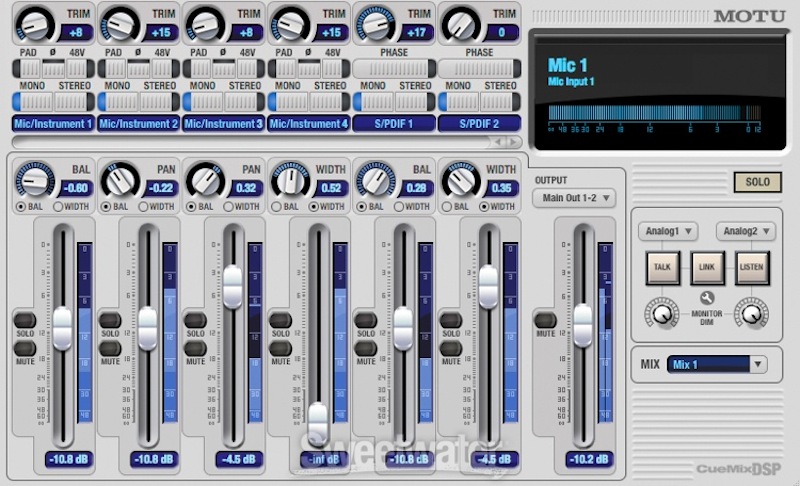Image resolution: width=800 pixels, height=486 pixels.
Task: Select the Mic/Instrument 3 channel label
Action: tap(223, 123)
